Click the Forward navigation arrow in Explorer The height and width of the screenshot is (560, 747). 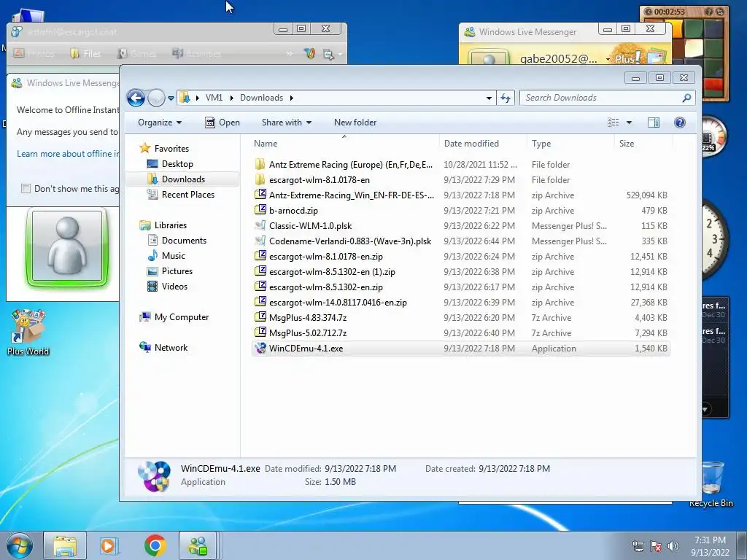click(x=156, y=98)
